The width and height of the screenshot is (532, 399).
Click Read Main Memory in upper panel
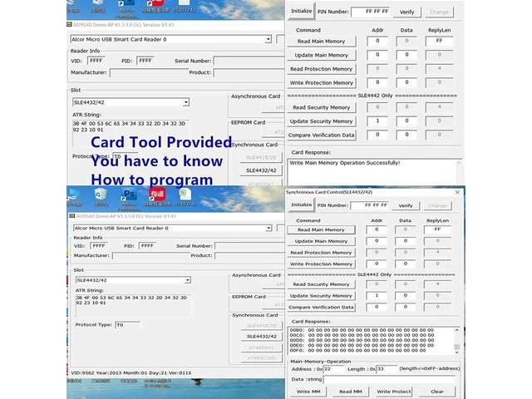point(322,42)
